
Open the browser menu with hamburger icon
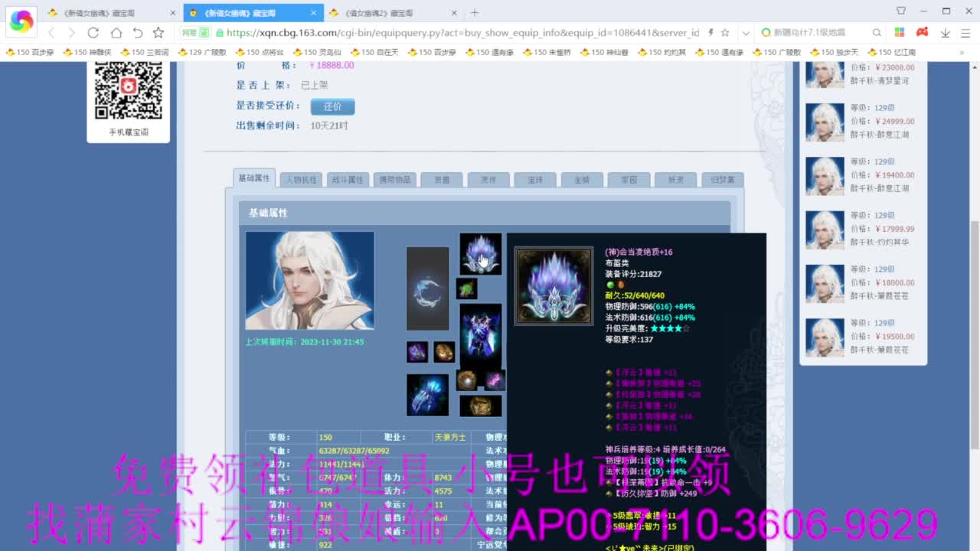coord(966,34)
